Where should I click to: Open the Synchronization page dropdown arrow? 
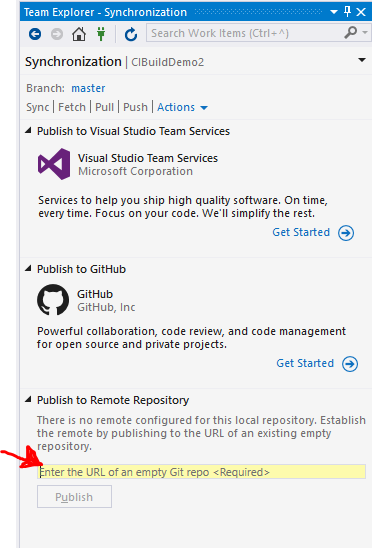click(x=362, y=60)
